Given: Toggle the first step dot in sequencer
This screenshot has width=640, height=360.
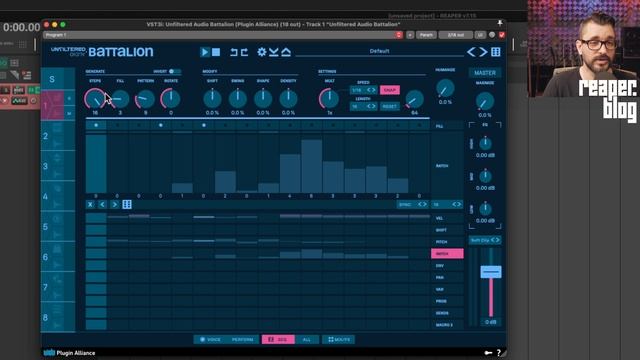Looking at the screenshot, I should [96, 125].
